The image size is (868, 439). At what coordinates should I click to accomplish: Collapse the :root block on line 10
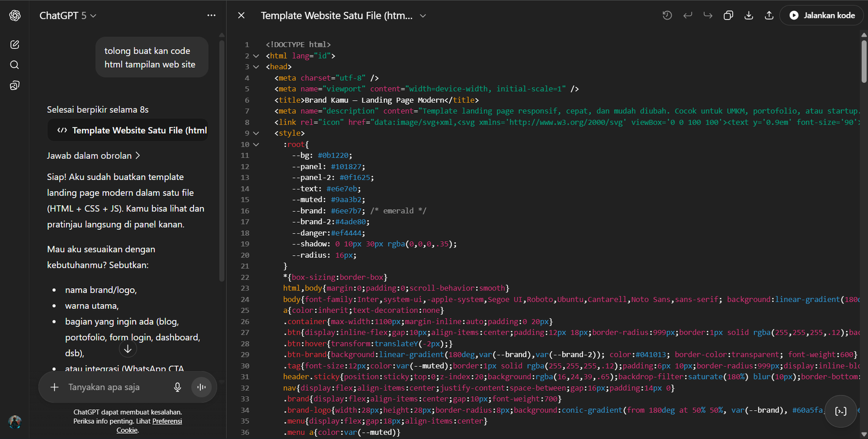[x=256, y=145]
